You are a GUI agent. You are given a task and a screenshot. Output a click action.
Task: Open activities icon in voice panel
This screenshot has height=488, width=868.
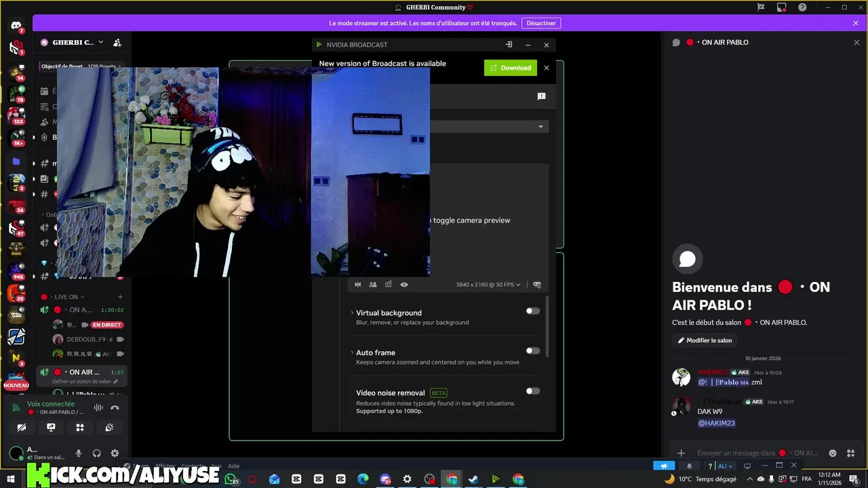[x=80, y=428]
